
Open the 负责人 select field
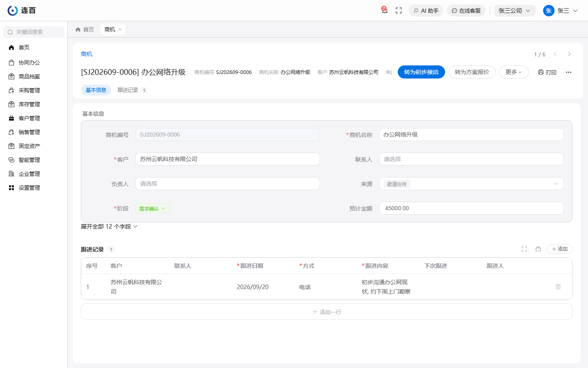point(227,184)
